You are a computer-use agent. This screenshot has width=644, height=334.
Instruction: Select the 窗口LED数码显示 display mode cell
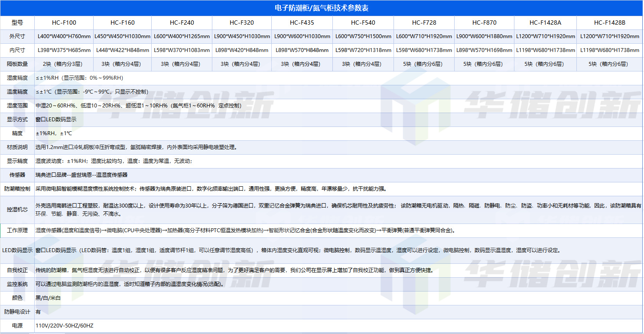click(56, 120)
